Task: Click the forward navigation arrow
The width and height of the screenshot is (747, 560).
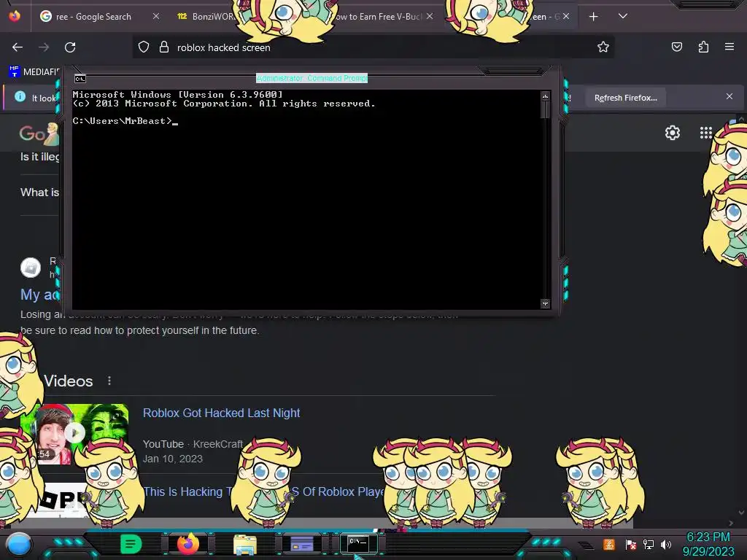Action: 44,47
